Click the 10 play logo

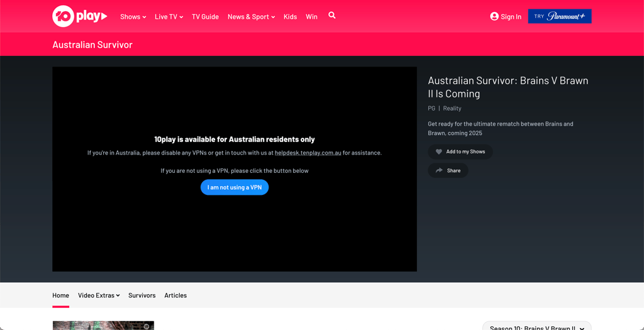point(80,16)
